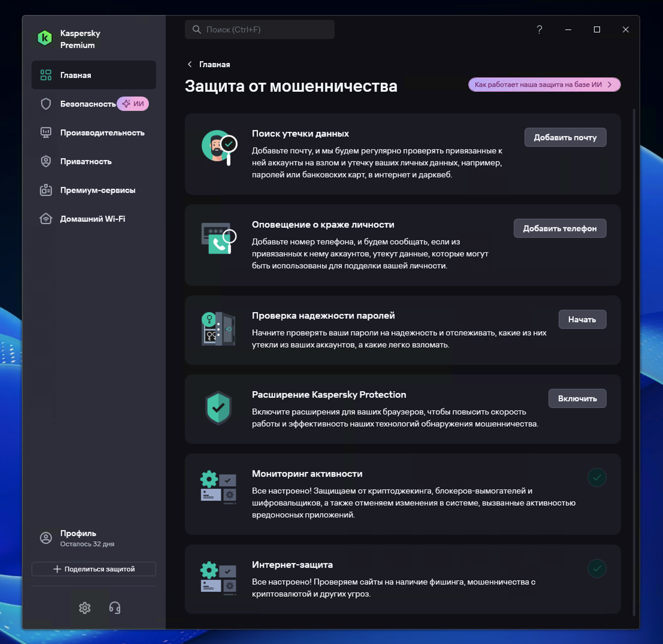This screenshot has width=663, height=644.
Task: Toggle the Мониторинг активности status checkmark
Action: [597, 477]
